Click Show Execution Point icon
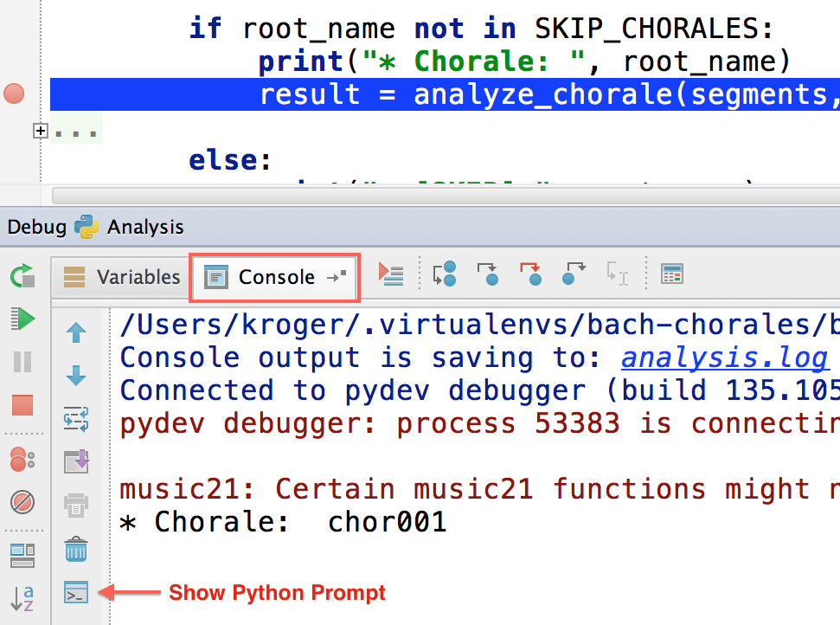The width and height of the screenshot is (840, 625). pyautogui.click(x=391, y=275)
